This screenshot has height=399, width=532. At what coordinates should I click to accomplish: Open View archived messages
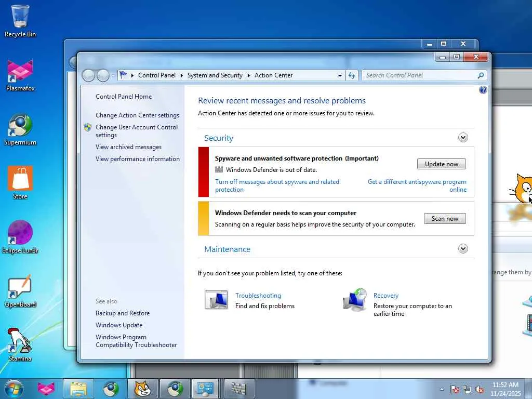click(128, 147)
